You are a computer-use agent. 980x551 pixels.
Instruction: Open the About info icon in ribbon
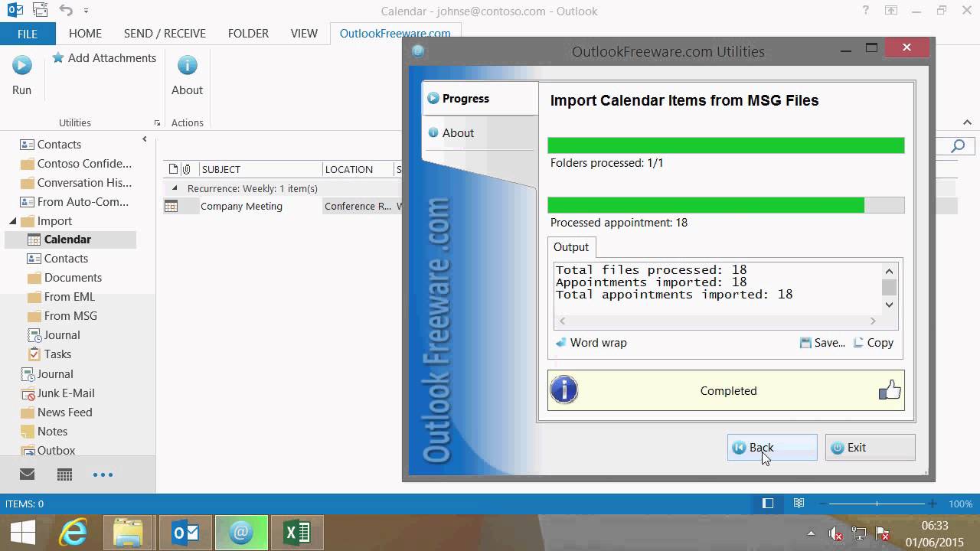[x=187, y=65]
